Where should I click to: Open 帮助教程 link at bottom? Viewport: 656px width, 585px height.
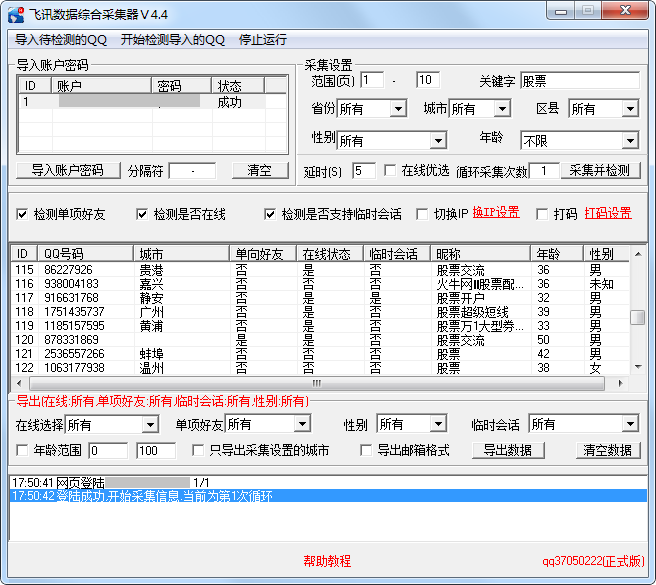(x=327, y=562)
